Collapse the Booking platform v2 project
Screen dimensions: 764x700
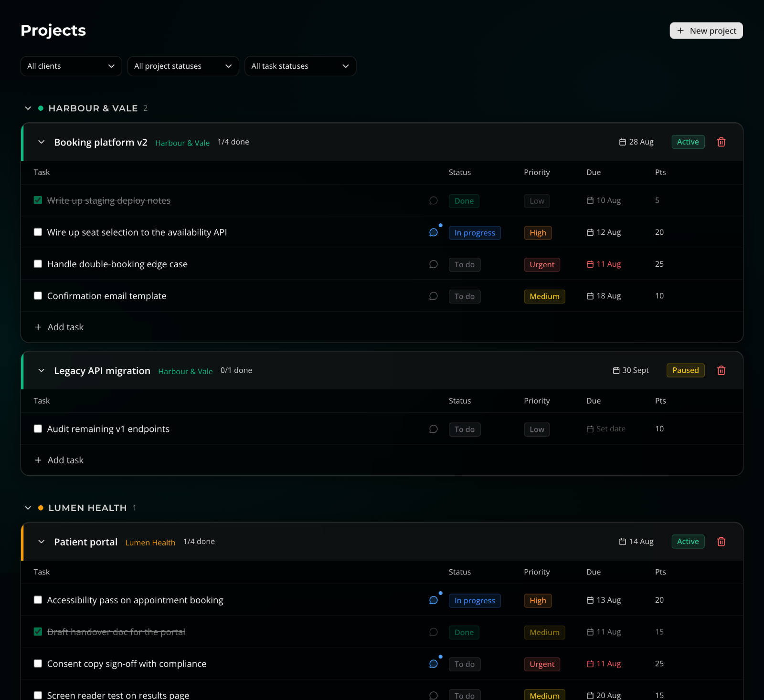coord(42,142)
